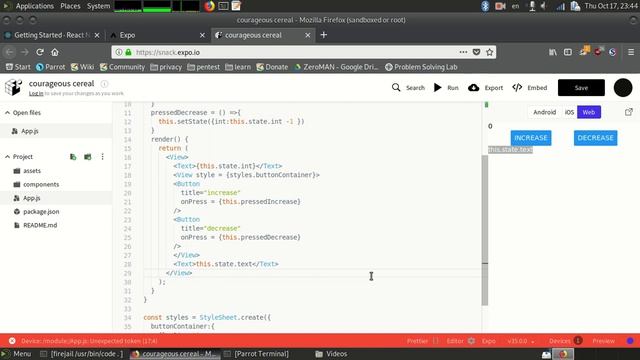
Task: Show the Firefox sidebar
Action: click(568, 52)
